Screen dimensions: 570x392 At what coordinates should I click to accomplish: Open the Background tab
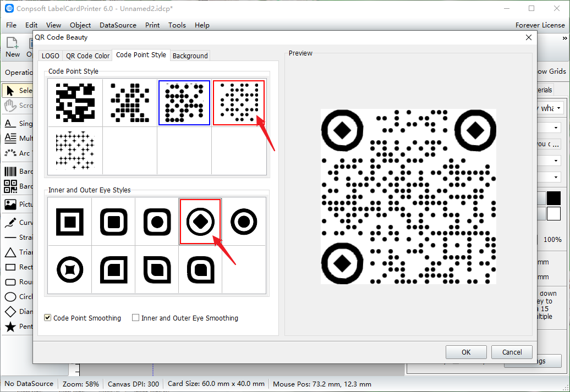pos(190,56)
